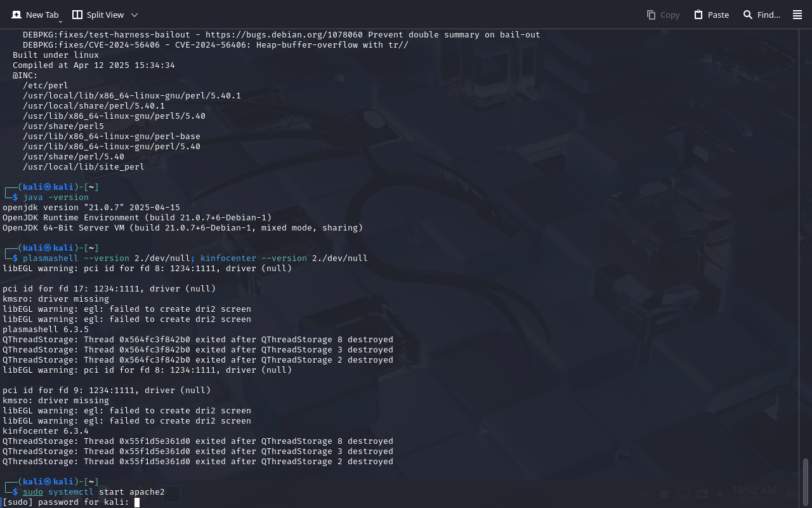Click 'OpenJDK 64-Bit Server VM' output line
The image size is (812, 508).
183,228
